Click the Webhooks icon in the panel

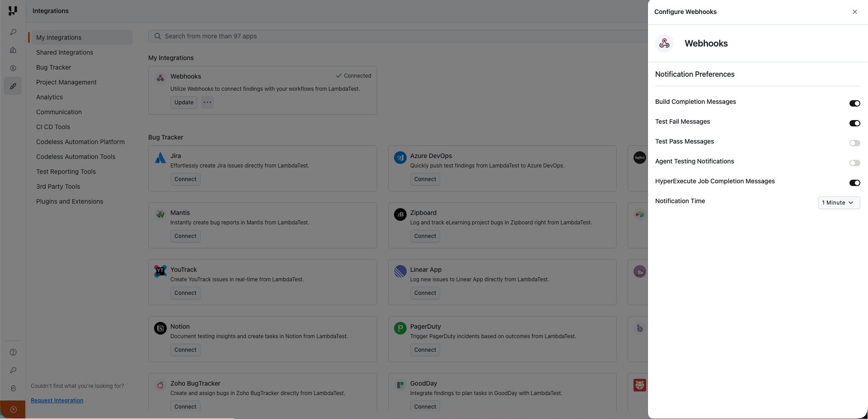tap(664, 43)
